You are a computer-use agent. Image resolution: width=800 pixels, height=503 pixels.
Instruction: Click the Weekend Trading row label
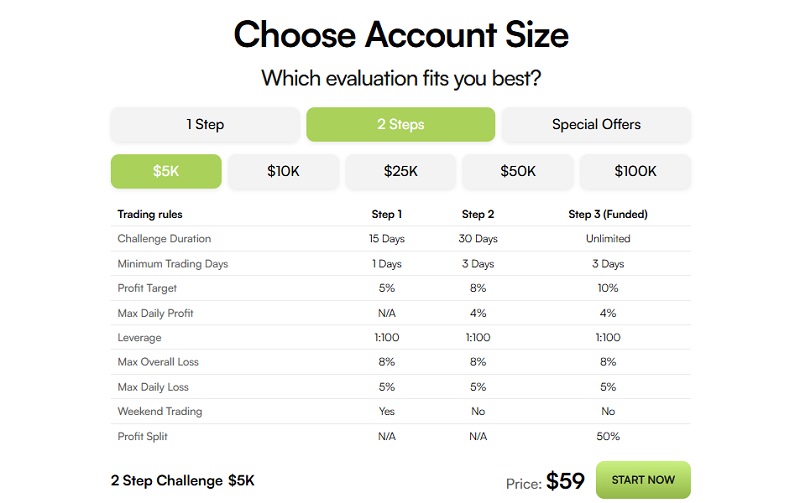pos(159,411)
